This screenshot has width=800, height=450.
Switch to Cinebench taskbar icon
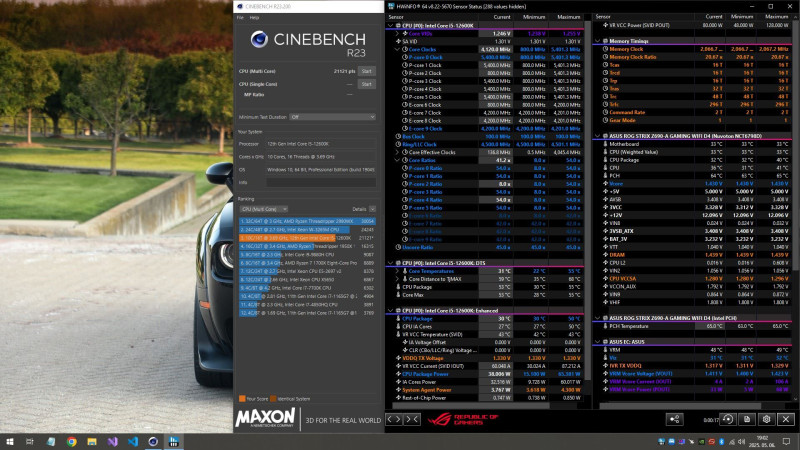click(153, 442)
